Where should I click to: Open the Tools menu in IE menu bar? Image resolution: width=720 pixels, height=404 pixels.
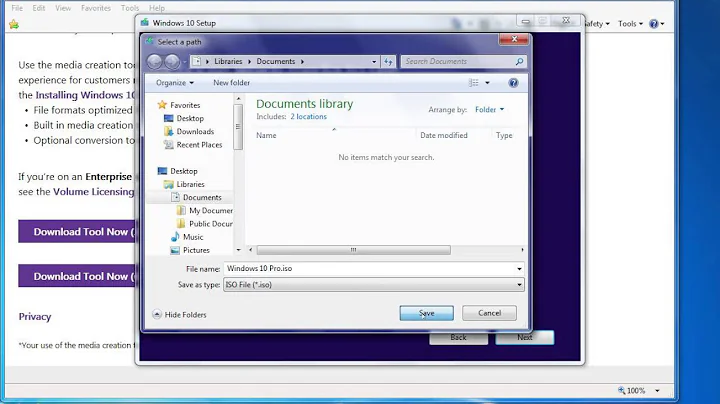coord(130,8)
